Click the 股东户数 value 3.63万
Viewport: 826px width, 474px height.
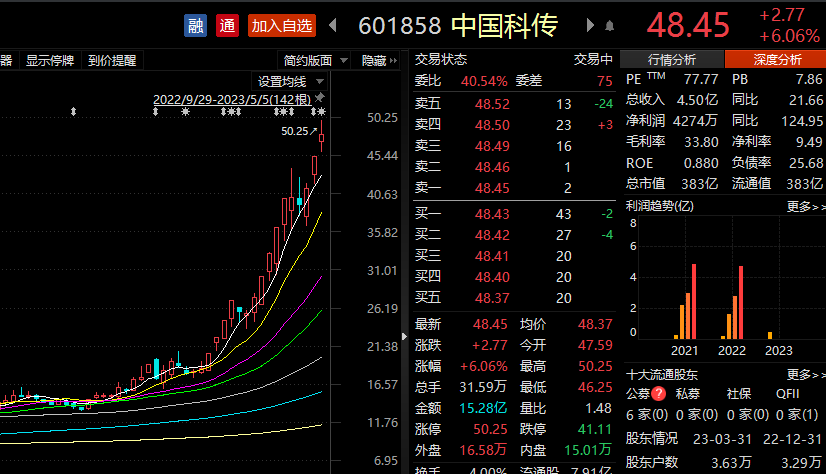tap(731, 462)
